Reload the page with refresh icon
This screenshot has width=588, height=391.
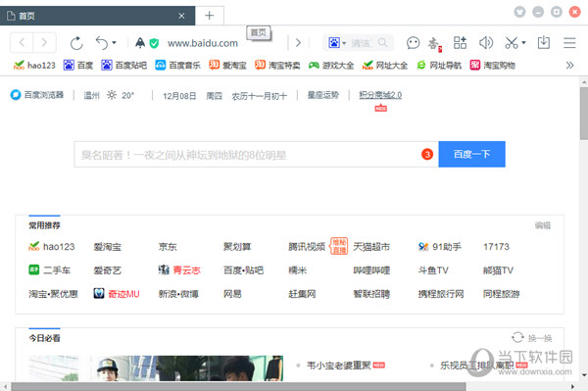pos(76,43)
